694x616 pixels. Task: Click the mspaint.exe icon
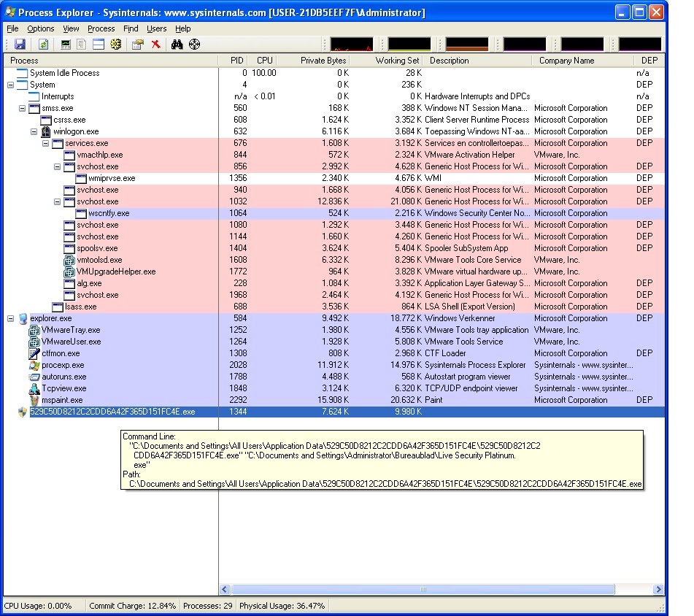[34, 400]
